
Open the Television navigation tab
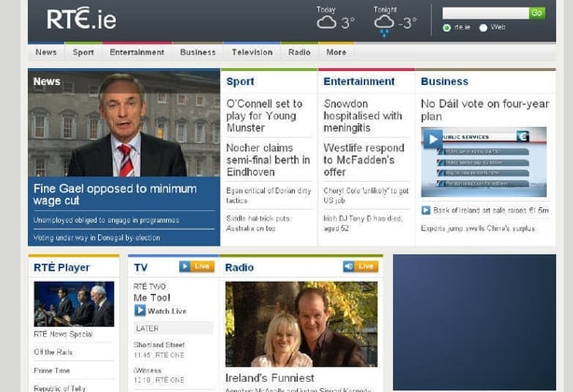point(252,52)
